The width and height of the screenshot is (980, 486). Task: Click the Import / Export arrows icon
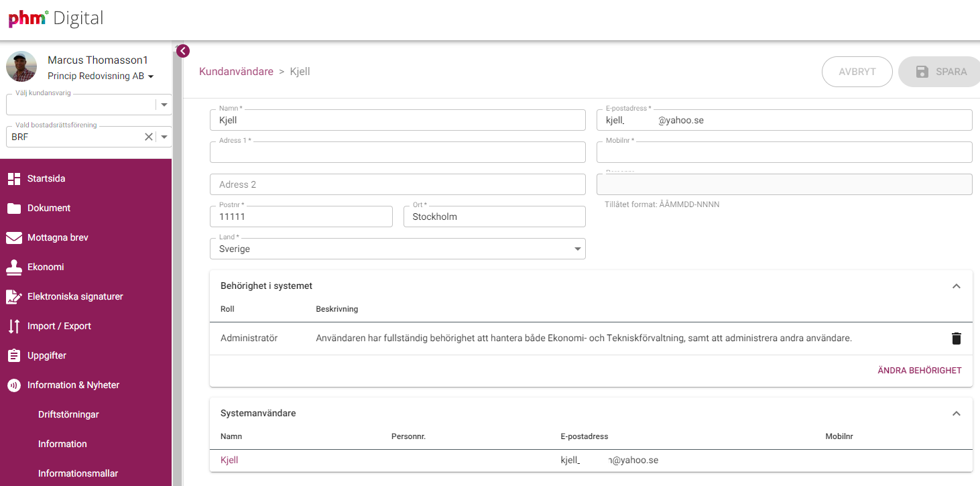click(x=14, y=326)
